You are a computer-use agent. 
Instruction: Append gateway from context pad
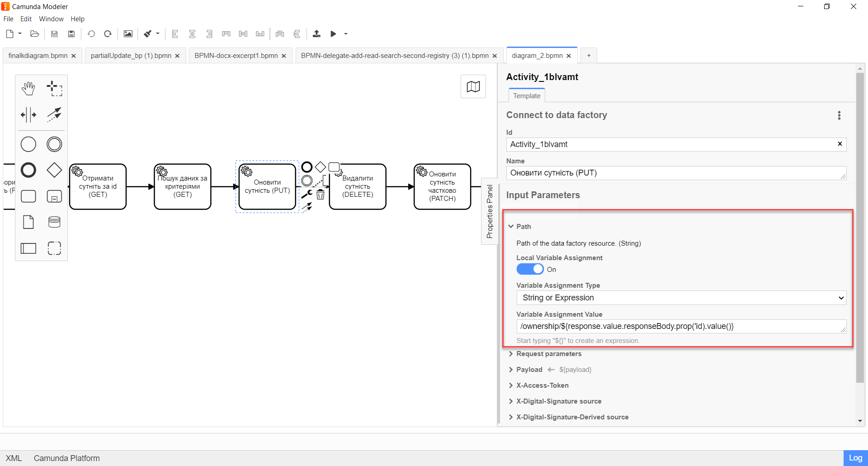pyautogui.click(x=321, y=167)
